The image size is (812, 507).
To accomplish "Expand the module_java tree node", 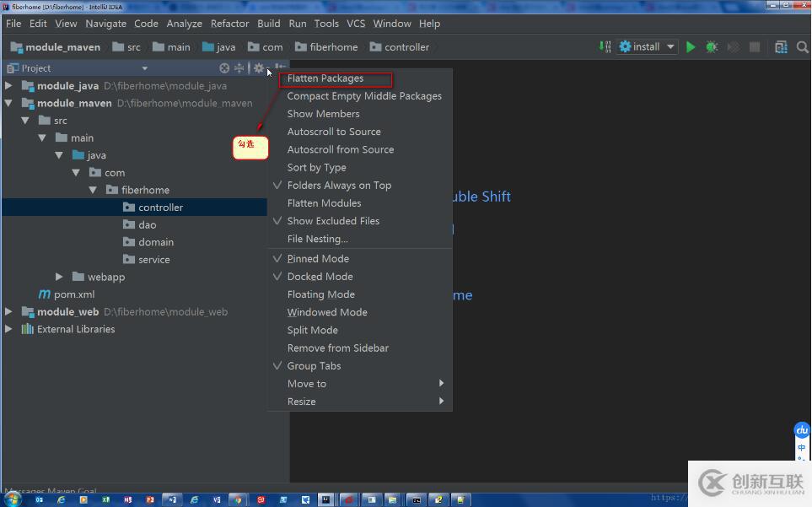I will [8, 86].
